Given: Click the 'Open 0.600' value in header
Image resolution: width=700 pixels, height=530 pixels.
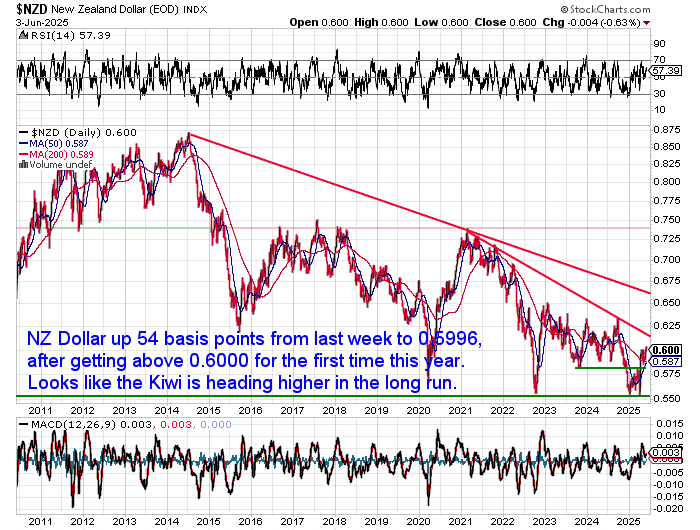Looking at the screenshot, I should 319,22.
